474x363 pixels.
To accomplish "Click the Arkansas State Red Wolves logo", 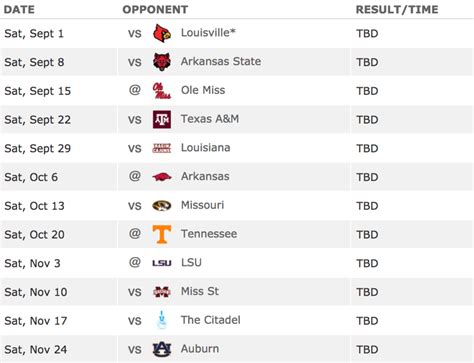I will click(162, 62).
